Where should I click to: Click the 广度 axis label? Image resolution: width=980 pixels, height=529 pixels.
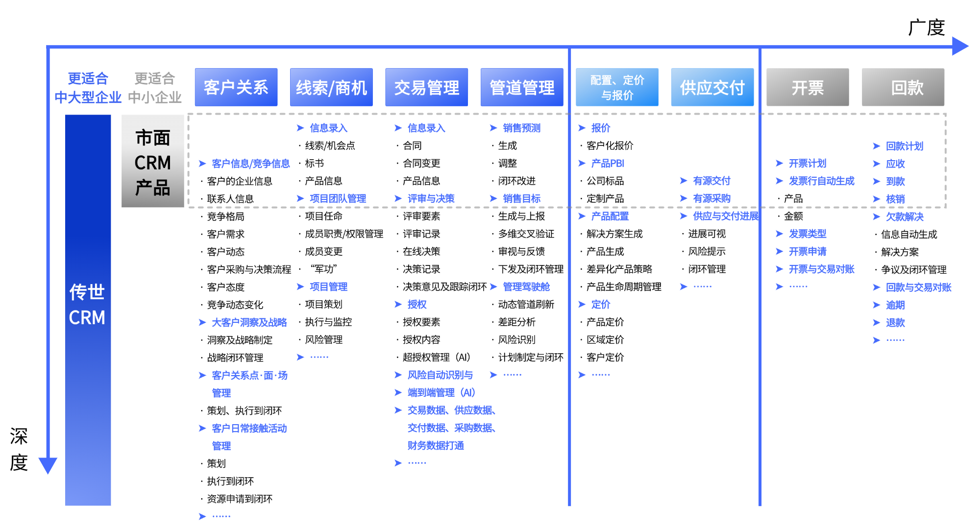pyautogui.click(x=926, y=27)
